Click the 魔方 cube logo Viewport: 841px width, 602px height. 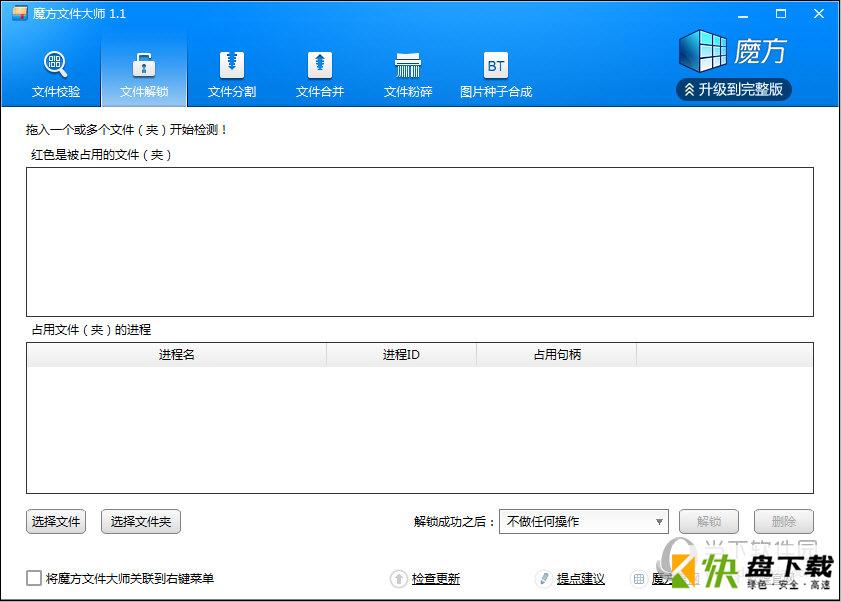733,51
